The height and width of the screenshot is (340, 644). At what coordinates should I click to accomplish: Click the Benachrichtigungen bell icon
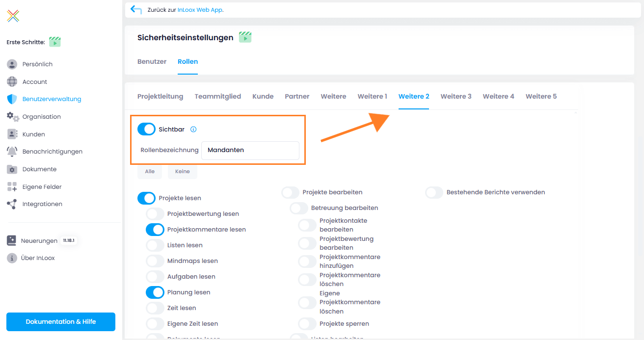(x=12, y=152)
